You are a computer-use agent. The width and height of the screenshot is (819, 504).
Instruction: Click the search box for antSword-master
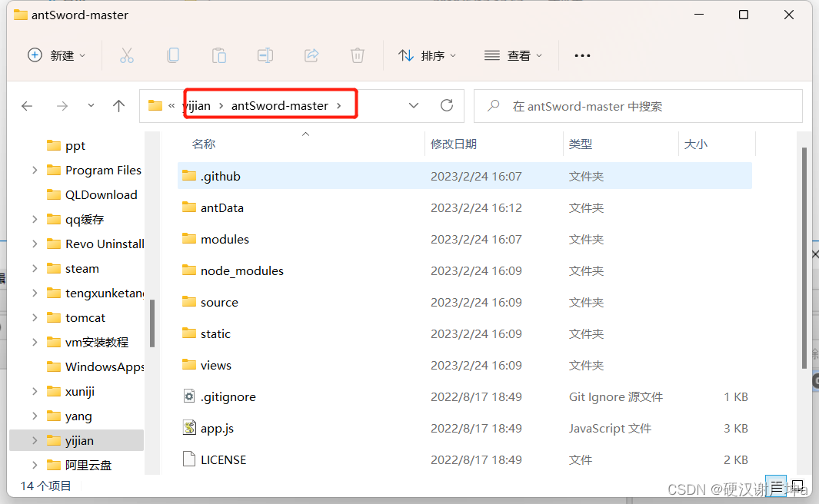point(638,107)
